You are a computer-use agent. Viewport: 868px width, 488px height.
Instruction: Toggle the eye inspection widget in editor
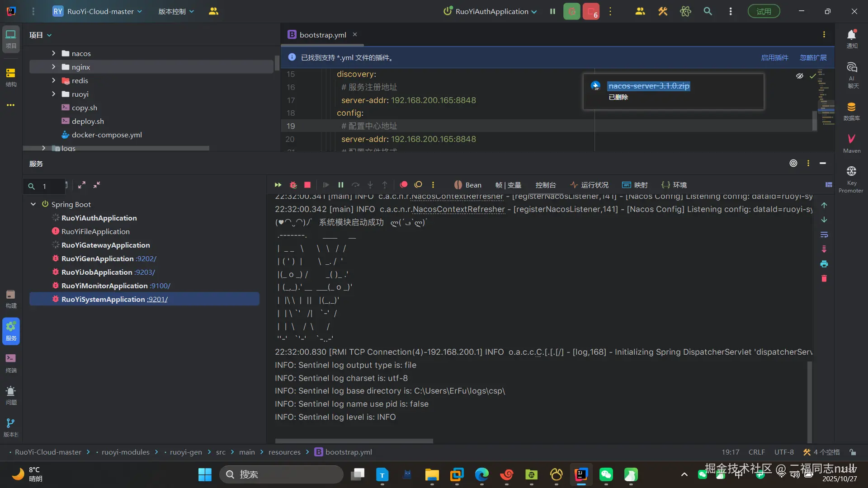(x=799, y=76)
